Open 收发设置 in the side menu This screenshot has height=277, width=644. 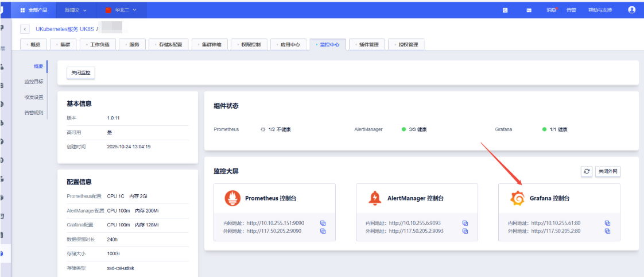34,97
